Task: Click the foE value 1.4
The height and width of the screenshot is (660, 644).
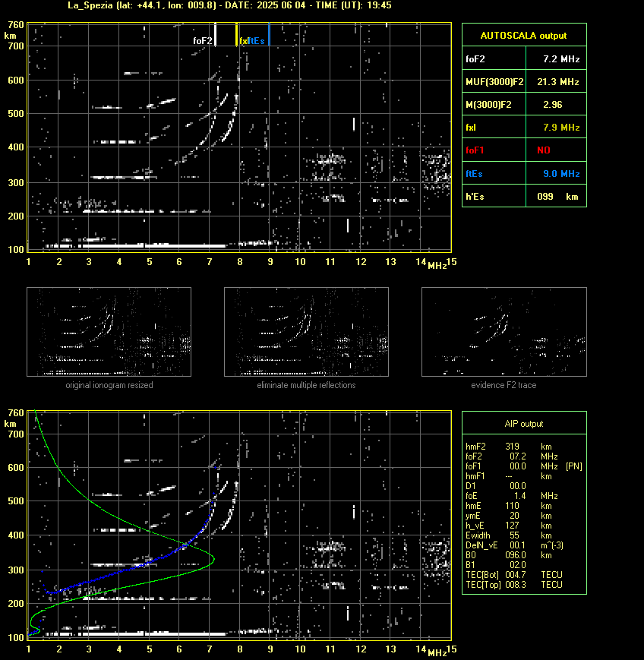Action: click(520, 496)
